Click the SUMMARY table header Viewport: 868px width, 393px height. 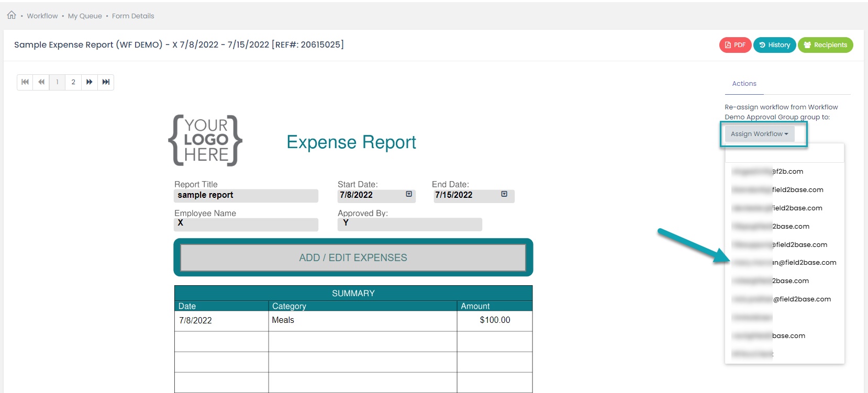click(353, 293)
